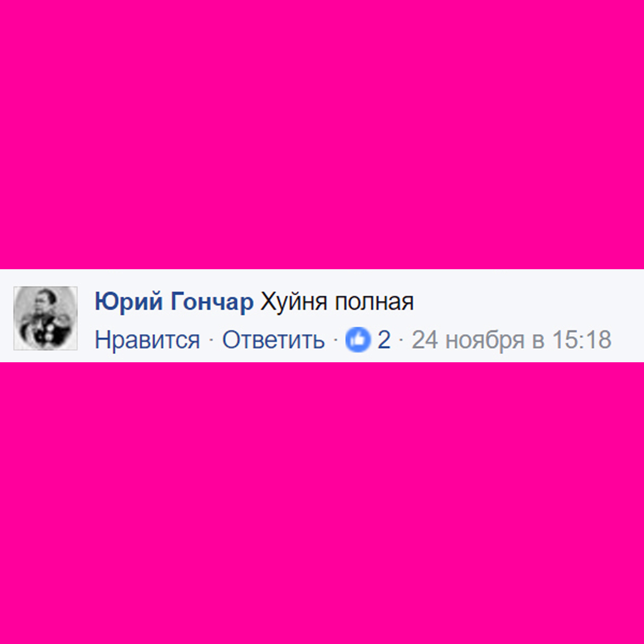Open Юрий Гончар's profile picture

point(46,318)
